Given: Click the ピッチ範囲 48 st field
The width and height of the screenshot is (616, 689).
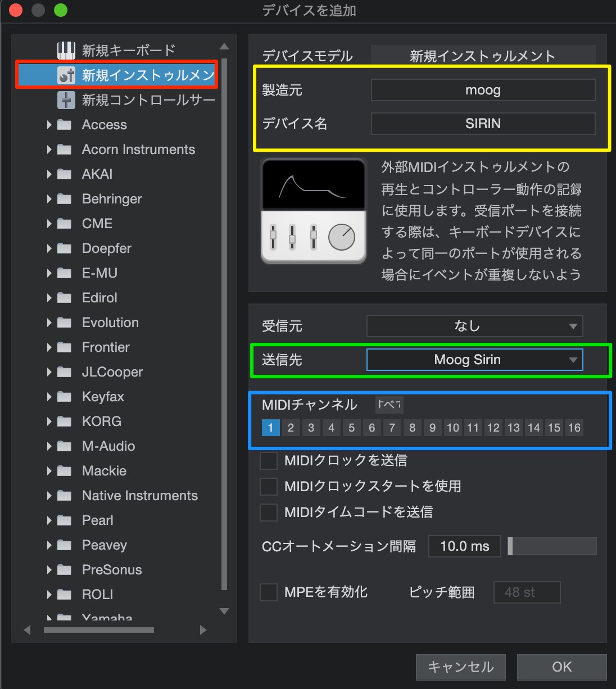Looking at the screenshot, I should (527, 592).
